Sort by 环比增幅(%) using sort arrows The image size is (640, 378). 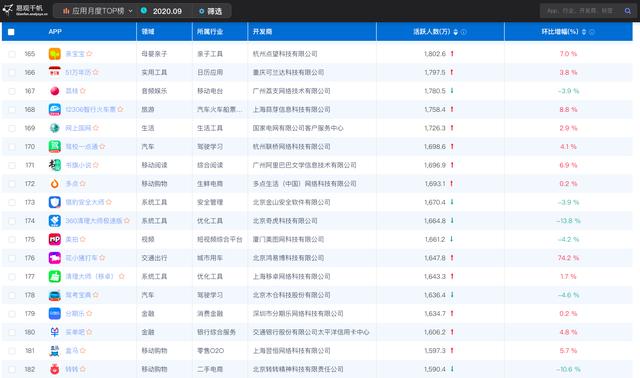click(x=584, y=32)
